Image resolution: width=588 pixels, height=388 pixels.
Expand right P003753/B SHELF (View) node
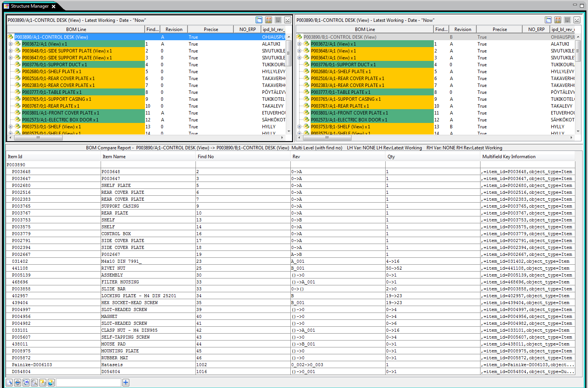299,126
